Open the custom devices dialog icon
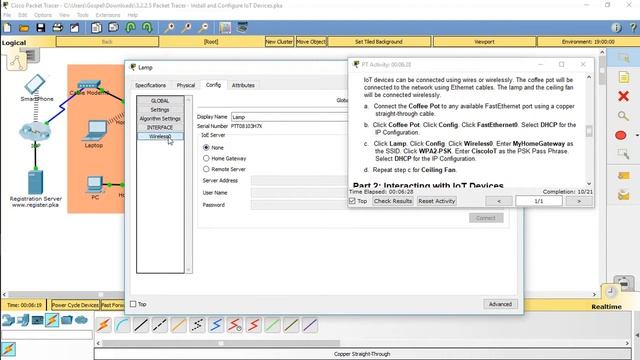This screenshot has width=640, height=360. pos(242,27)
